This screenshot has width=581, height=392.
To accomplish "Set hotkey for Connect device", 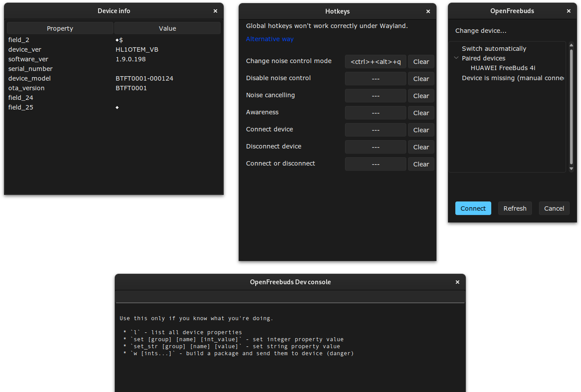I will tap(376, 130).
